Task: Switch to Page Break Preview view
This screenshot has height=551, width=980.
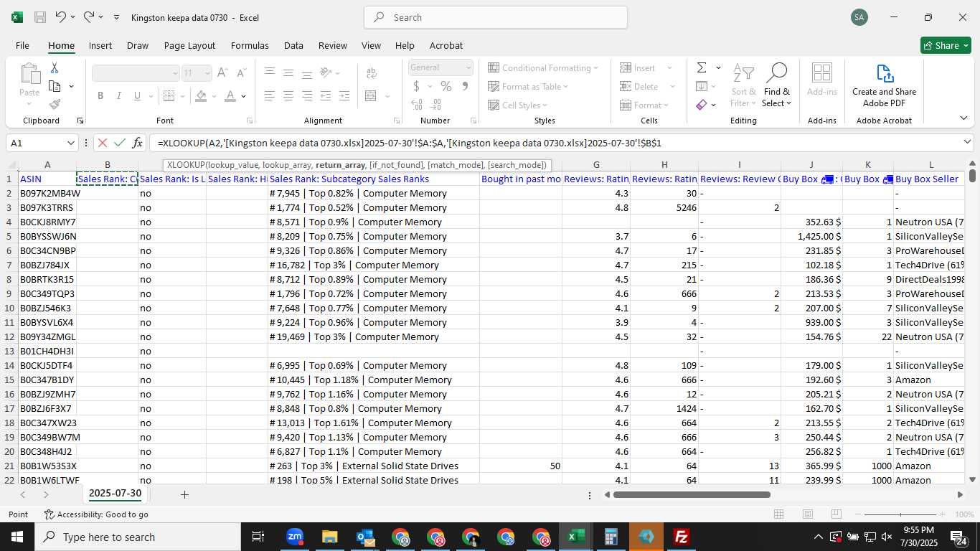Action: (836, 514)
